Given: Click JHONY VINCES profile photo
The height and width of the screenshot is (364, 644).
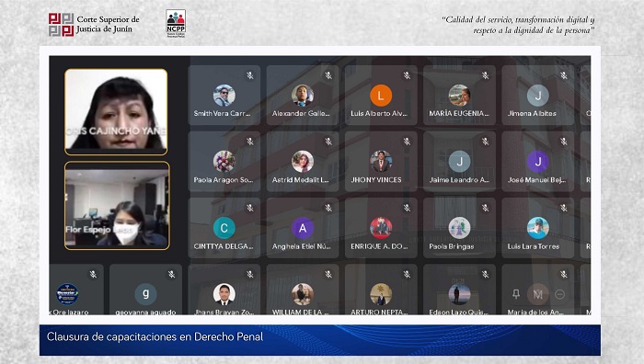Looking at the screenshot, I should coord(381,162).
